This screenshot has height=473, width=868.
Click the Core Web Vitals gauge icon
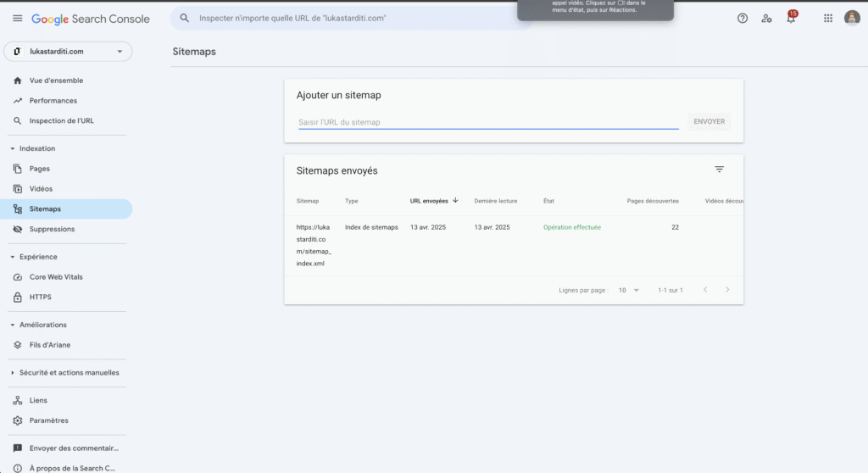point(18,277)
